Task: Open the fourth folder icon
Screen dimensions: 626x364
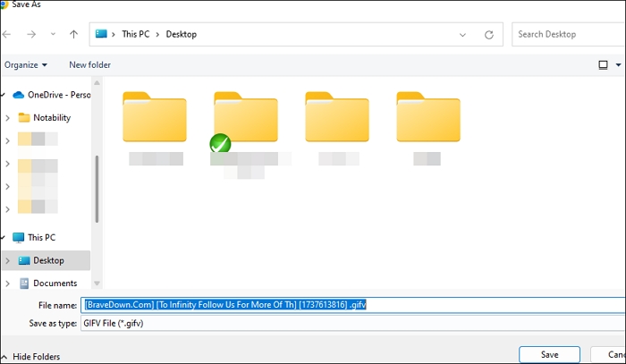Action: (428, 116)
